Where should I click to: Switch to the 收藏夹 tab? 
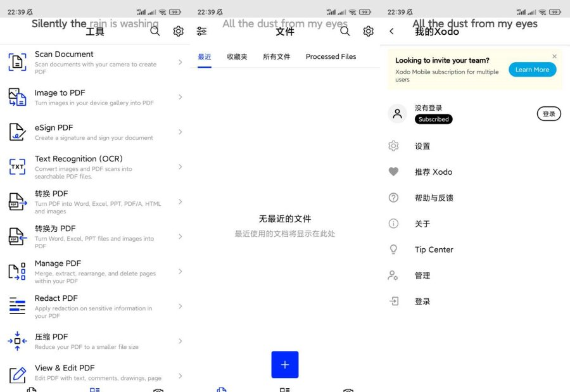(237, 57)
